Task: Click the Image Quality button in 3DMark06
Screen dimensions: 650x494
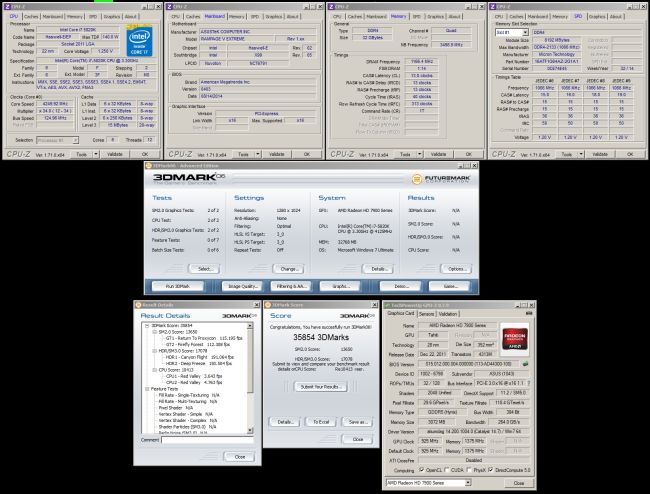Action: (243, 286)
